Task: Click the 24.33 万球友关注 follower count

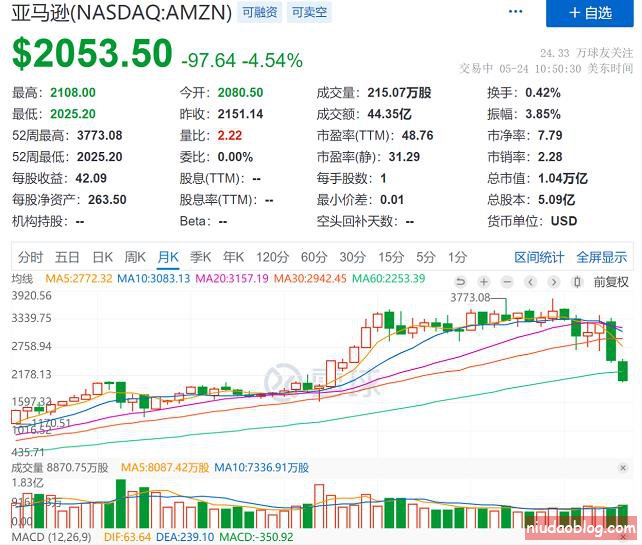Action: 586,53
